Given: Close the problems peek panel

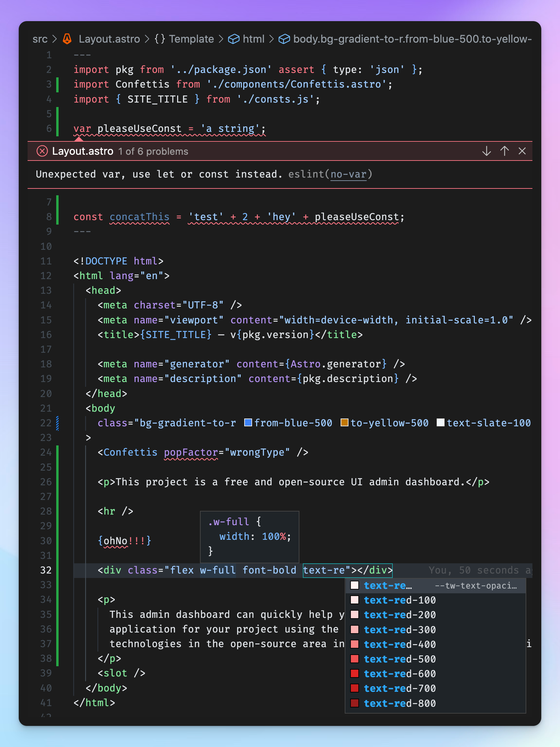Looking at the screenshot, I should pyautogui.click(x=522, y=151).
